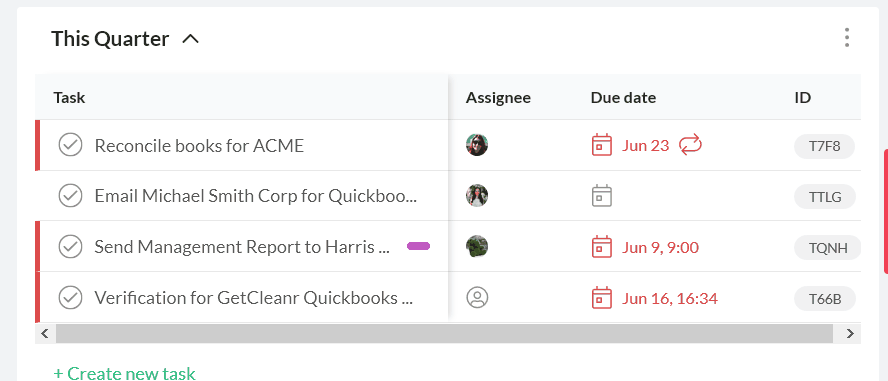
Task: Assign user via empty assignee icon
Action: click(x=477, y=297)
